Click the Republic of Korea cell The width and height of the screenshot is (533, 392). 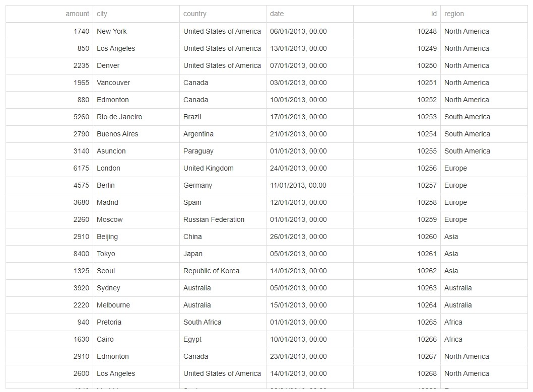[211, 271]
